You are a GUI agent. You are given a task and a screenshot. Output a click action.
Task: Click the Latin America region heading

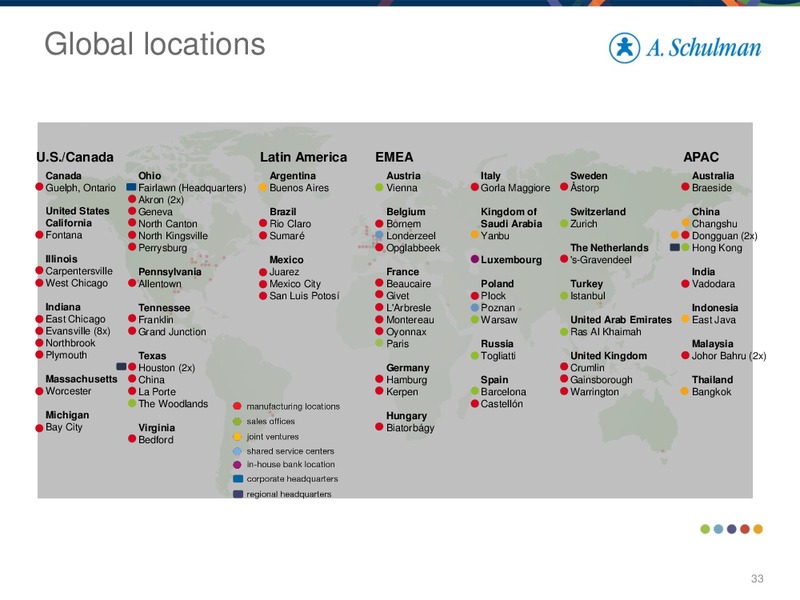[x=304, y=157]
